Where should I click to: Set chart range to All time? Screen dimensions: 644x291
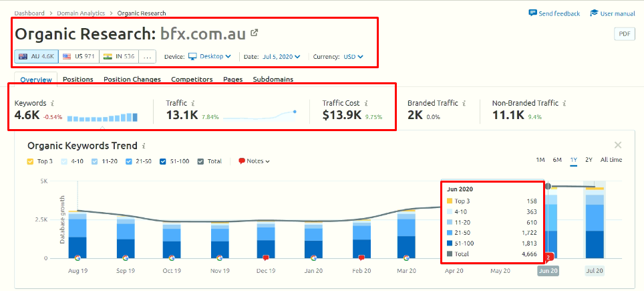(611, 160)
